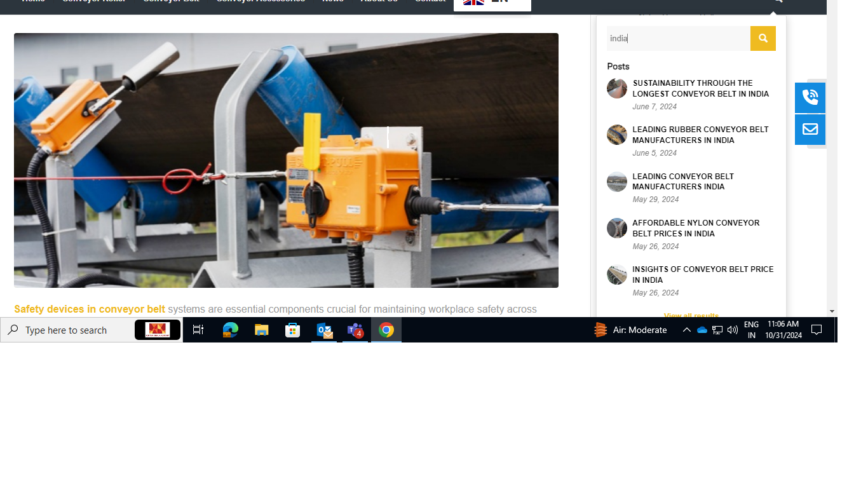
Task: Click the taskbar search highlight logo
Action: (x=158, y=330)
